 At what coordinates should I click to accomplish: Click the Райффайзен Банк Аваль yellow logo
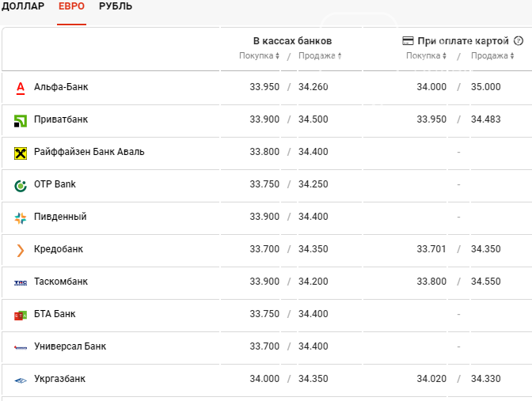[x=21, y=153]
